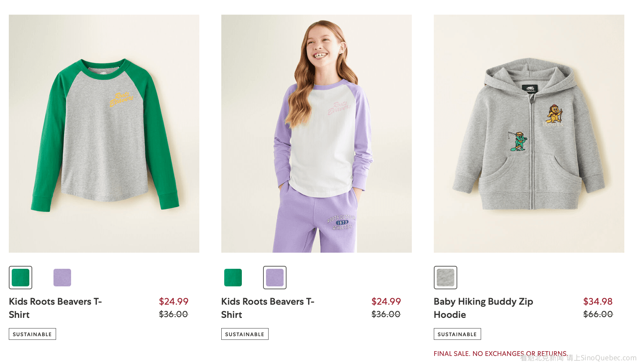The height and width of the screenshot is (364, 639).
Task: Click the $24.99 sale price of the middle product
Action: [386, 301]
